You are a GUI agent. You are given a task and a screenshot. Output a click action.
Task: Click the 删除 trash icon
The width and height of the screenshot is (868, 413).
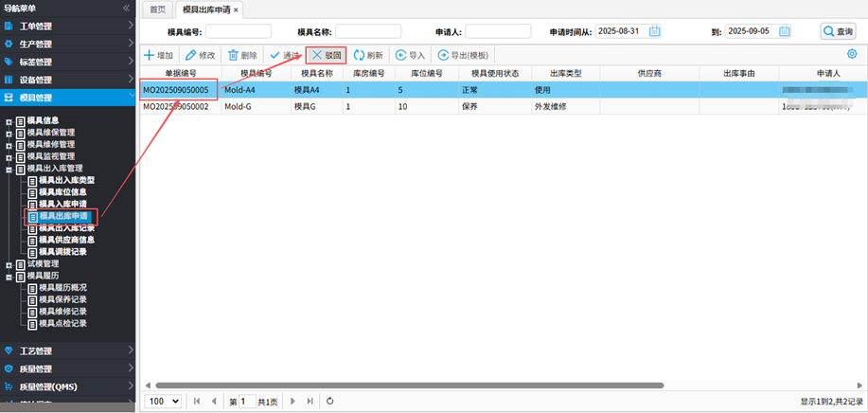tap(233, 56)
